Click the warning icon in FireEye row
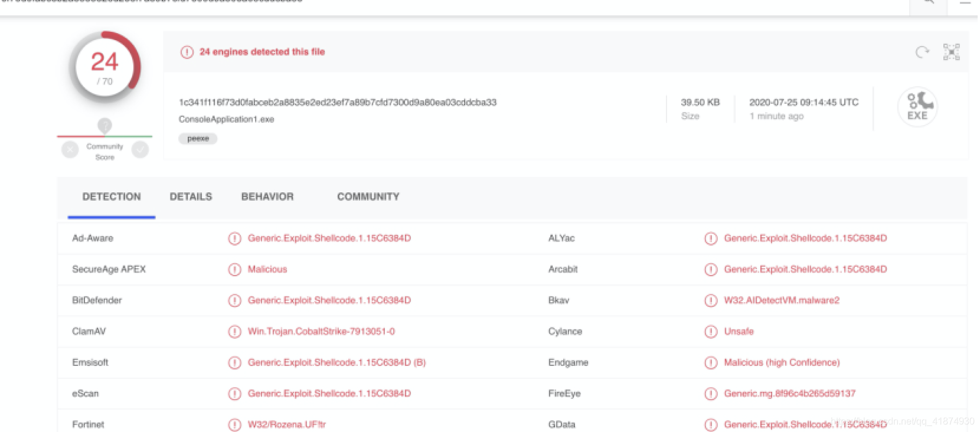 [x=711, y=394]
